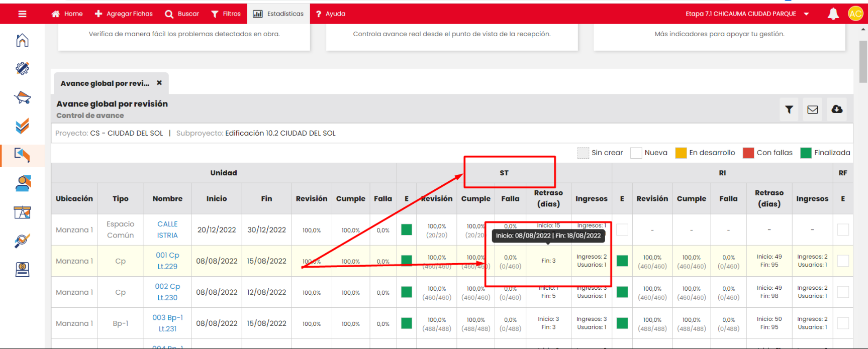Screen dimensions: 868x349
Task: Click the green Finalizada legend swatch
Action: (806, 153)
